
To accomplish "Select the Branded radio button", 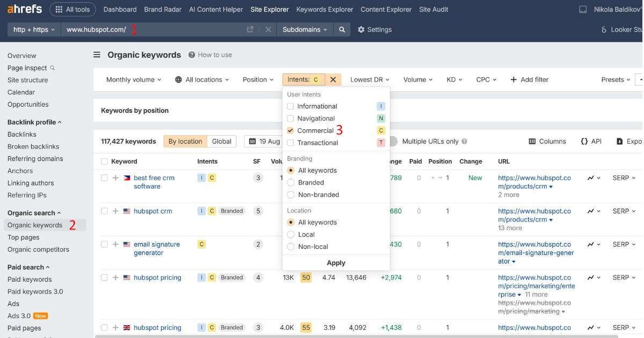I will [290, 182].
